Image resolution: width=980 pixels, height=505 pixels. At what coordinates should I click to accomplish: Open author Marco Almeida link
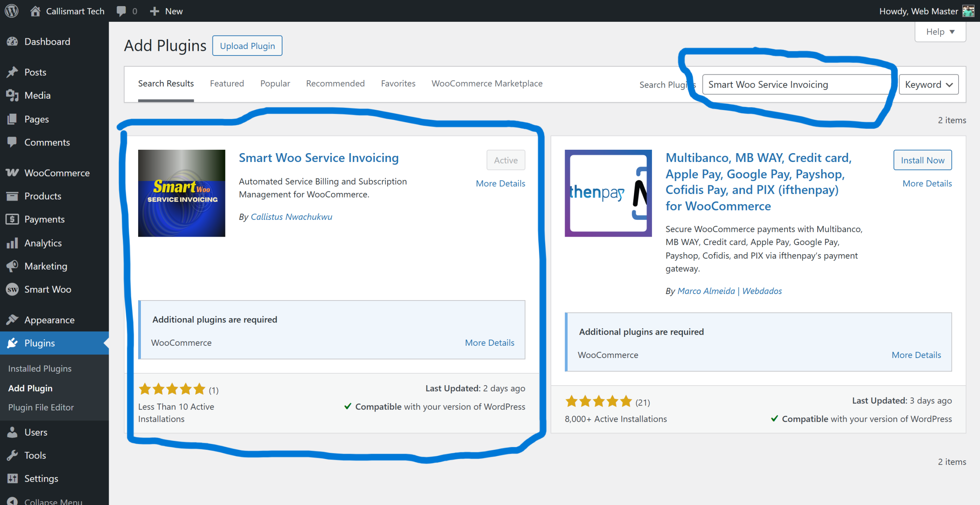tap(706, 291)
